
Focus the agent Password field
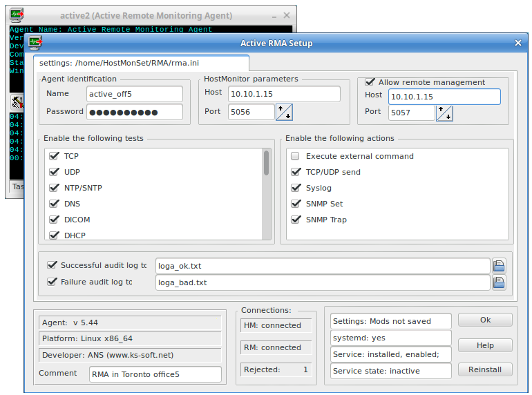tap(135, 113)
